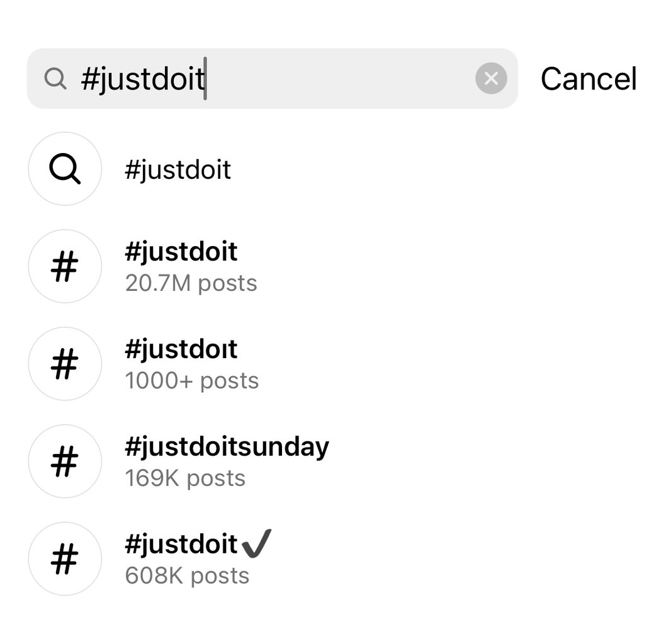Click the magnifier circle in first suggestion
This screenshot has width=661, height=644.
65,169
